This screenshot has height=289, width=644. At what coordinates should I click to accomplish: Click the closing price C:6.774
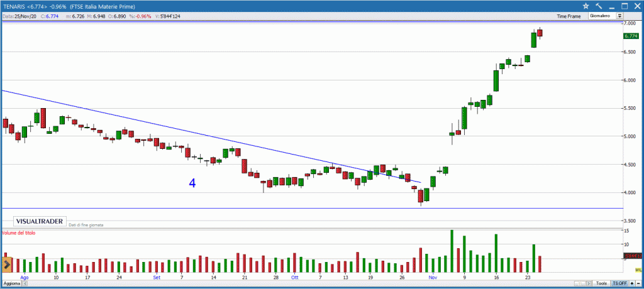coord(51,16)
